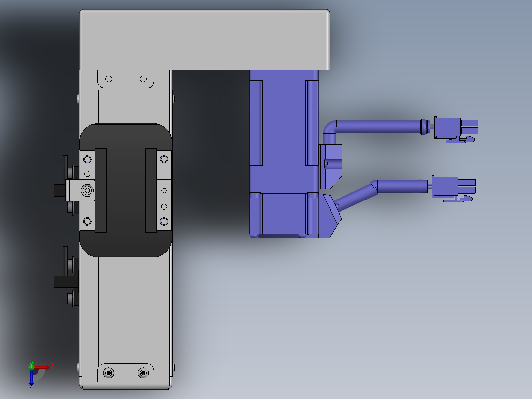The width and height of the screenshot is (532, 399).
Task: Select the lower-left carriage mounting screw
Action: [x=87, y=222]
